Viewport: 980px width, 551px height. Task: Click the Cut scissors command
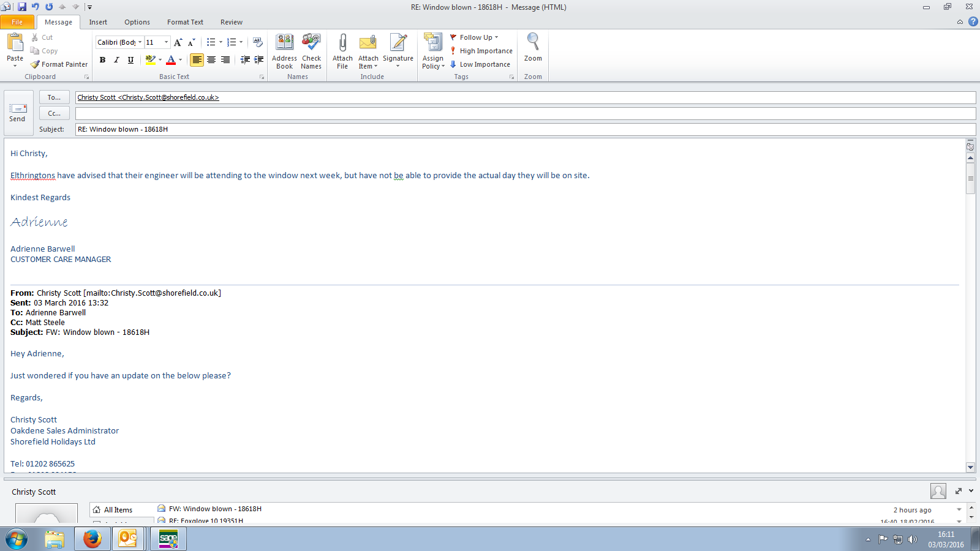[42, 37]
